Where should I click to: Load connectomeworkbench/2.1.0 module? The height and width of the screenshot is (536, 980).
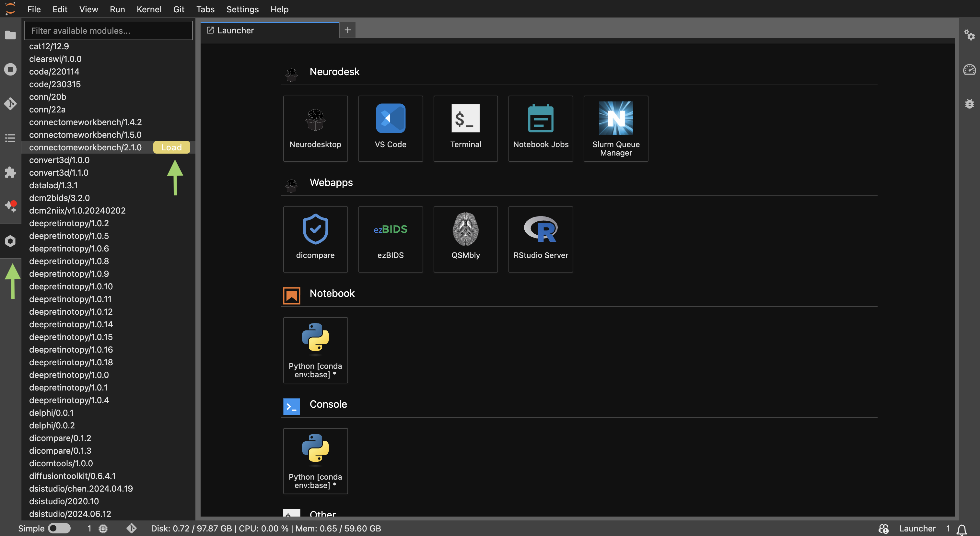pos(171,147)
